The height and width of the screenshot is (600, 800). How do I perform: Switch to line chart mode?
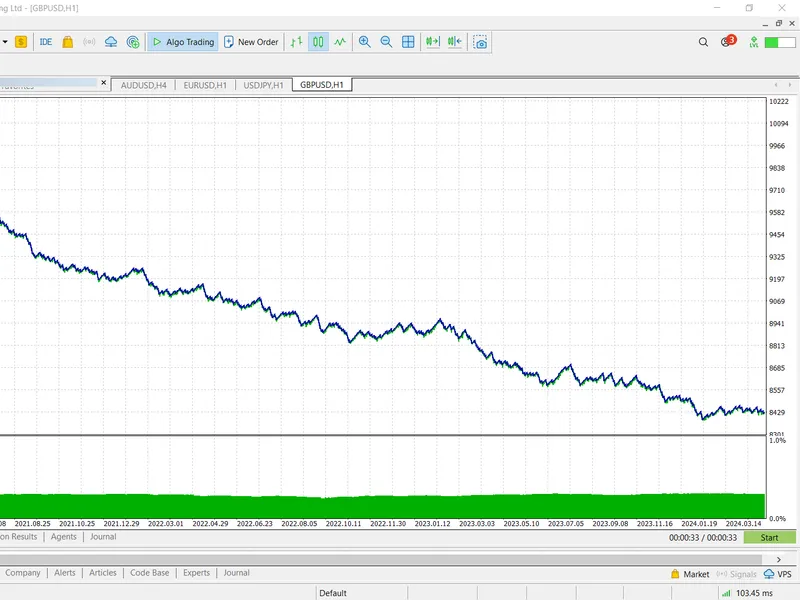(340, 42)
